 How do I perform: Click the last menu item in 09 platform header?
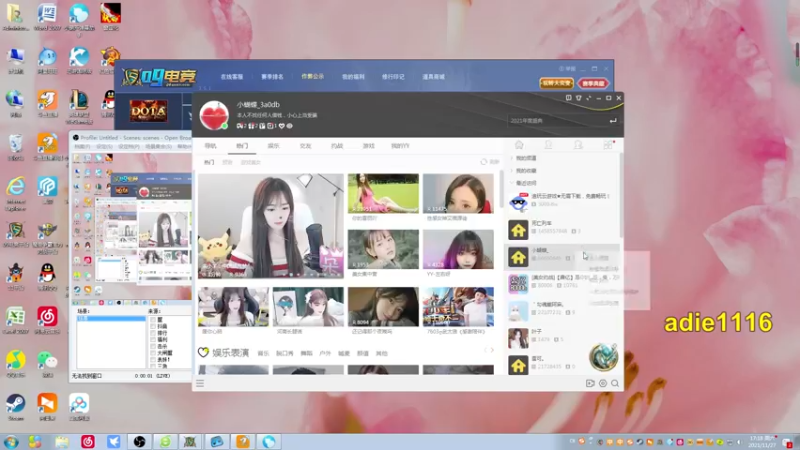(x=433, y=77)
